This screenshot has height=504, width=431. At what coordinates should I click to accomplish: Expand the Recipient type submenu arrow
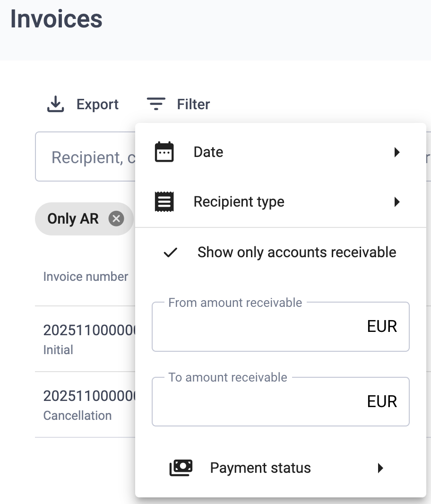pyautogui.click(x=397, y=202)
